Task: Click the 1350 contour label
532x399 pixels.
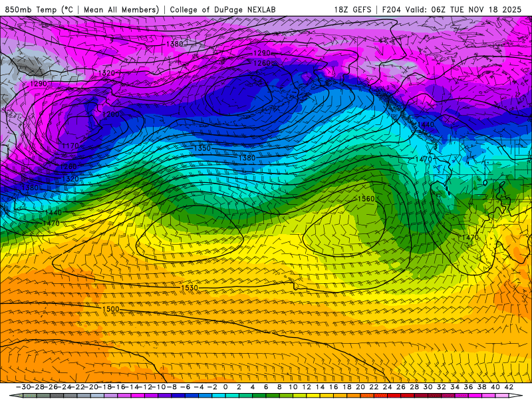Action: click(202, 148)
